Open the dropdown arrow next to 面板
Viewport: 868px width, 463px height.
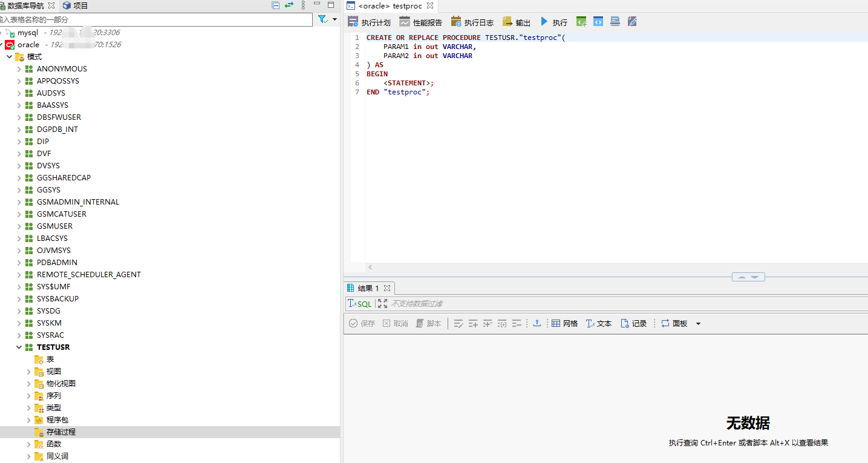coord(698,324)
